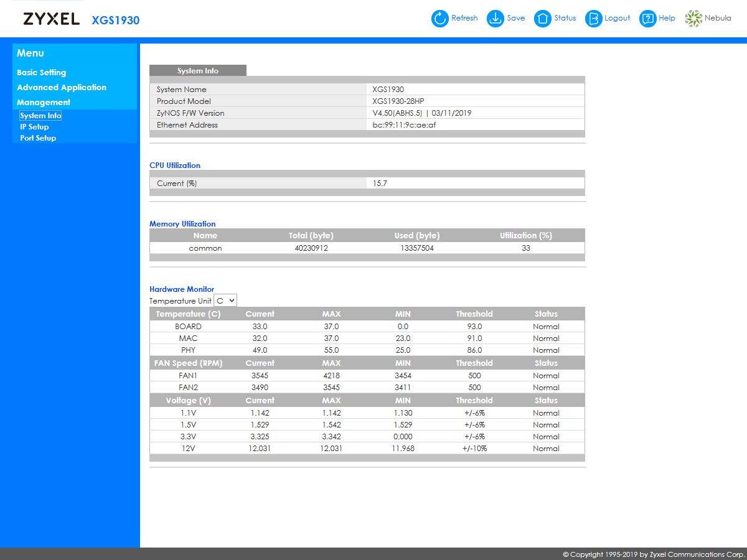Click Product Model value XGS1930-28HP
This screenshot has height=560, width=747.
click(398, 101)
